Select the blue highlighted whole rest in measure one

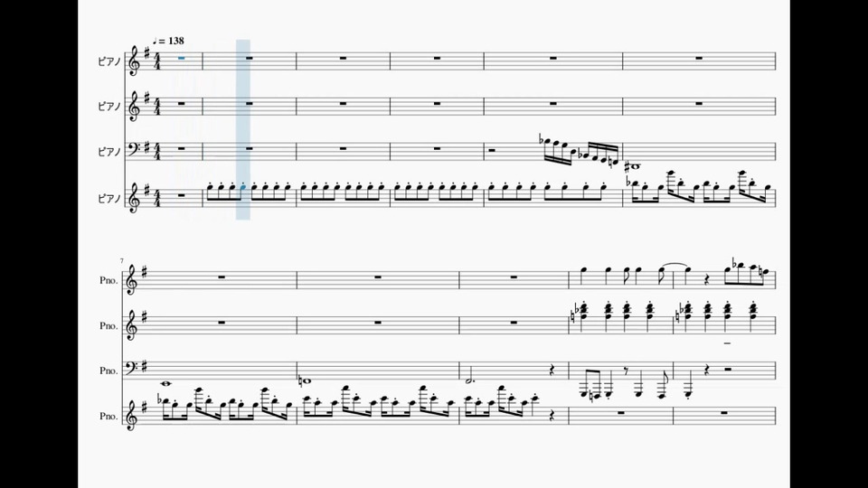(182, 58)
